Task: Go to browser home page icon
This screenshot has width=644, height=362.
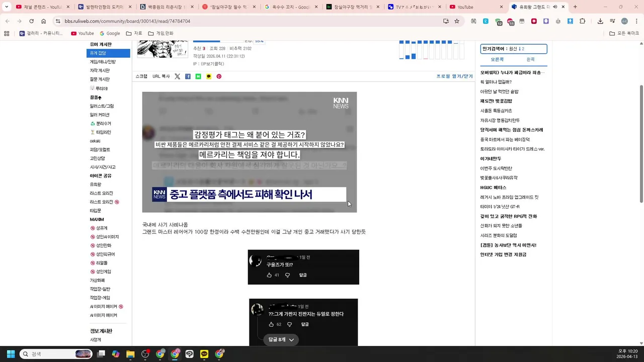Action: point(44,21)
